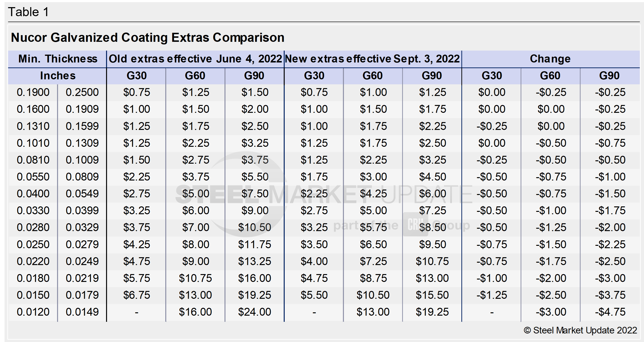Click the G60 header under Change
The width and height of the screenshot is (644, 342).
point(550,76)
